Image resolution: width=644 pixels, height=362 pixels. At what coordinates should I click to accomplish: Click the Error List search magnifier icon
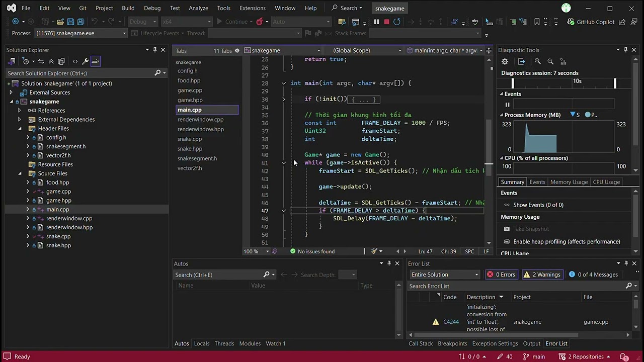click(628, 286)
